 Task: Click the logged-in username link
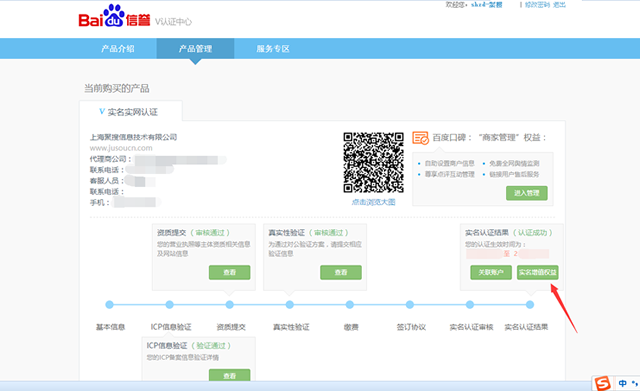click(x=487, y=5)
